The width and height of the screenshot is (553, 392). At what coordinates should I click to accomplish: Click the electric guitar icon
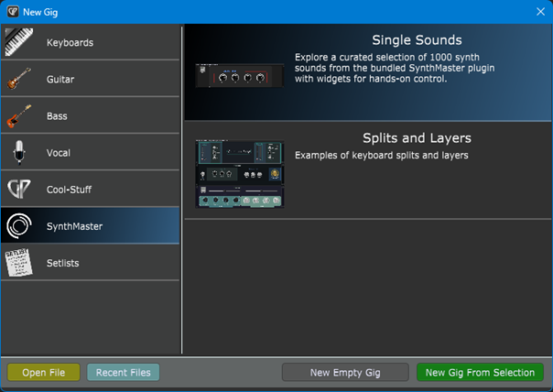(19, 79)
